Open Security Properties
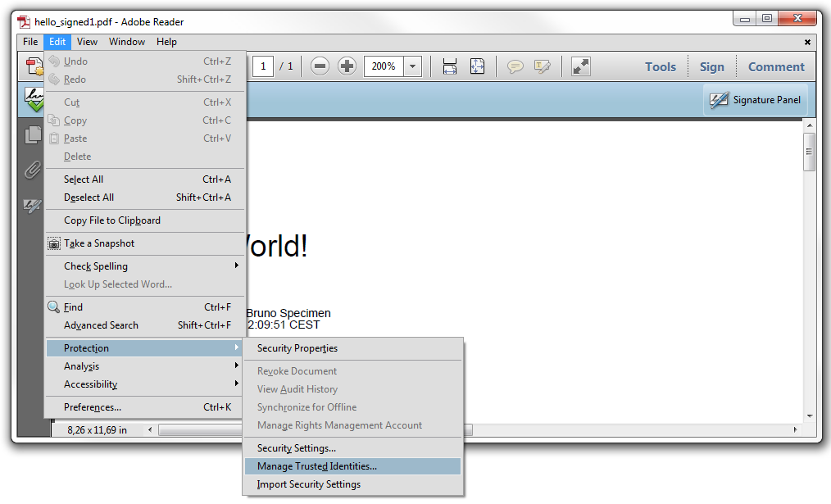831x504 pixels. pos(352,348)
